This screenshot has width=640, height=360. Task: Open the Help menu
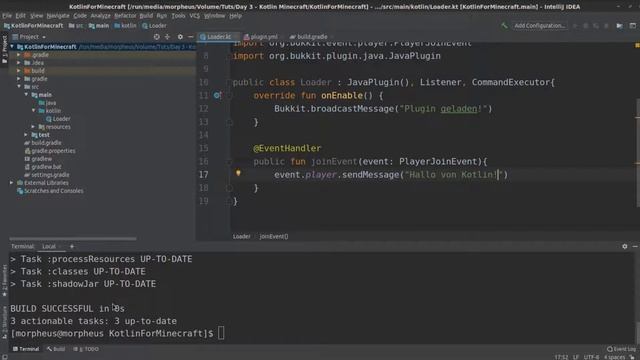coord(236,16)
